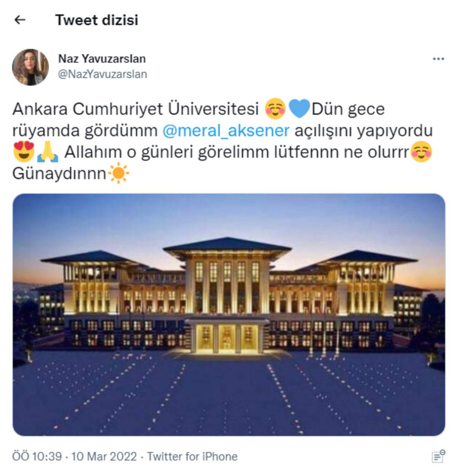Click the Naz Yavuzarslan display name
Image resolution: width=456 pixels, height=476 pixels.
pyautogui.click(x=102, y=59)
